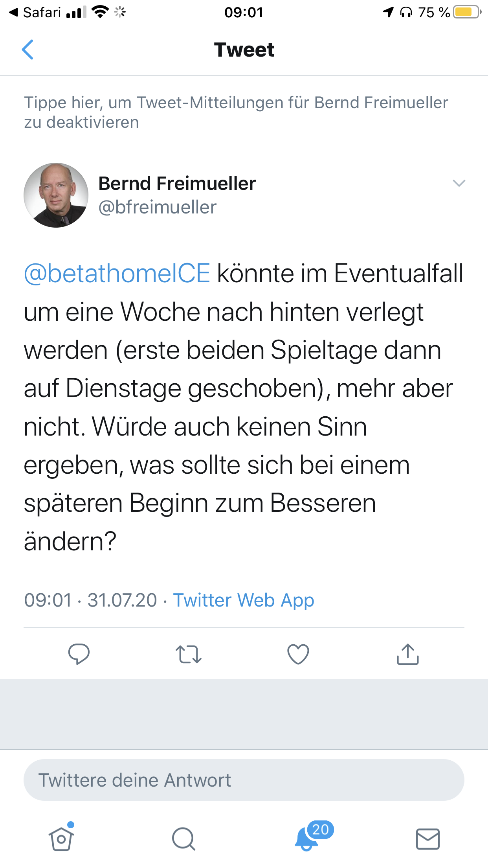Like the tweet with heart icon
This screenshot has width=488, height=868.
coord(298,654)
